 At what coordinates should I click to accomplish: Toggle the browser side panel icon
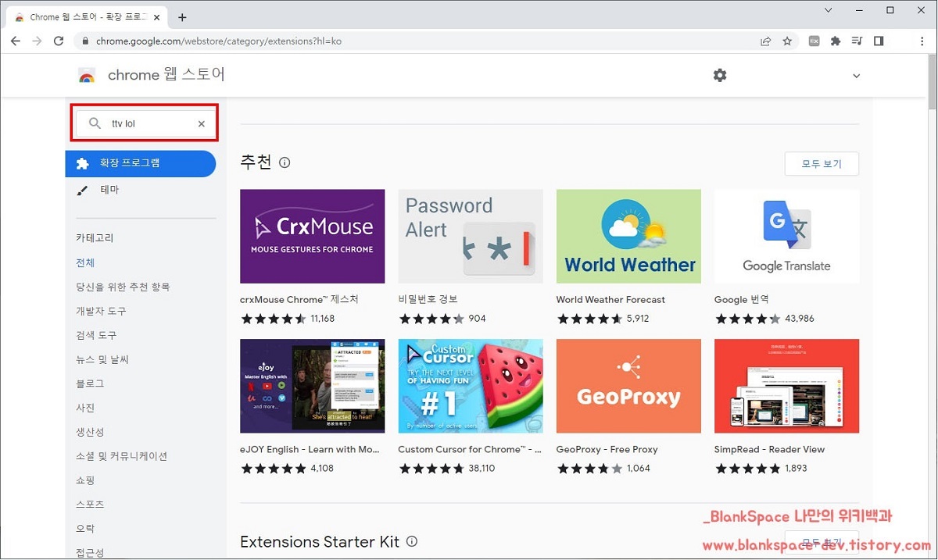(879, 41)
